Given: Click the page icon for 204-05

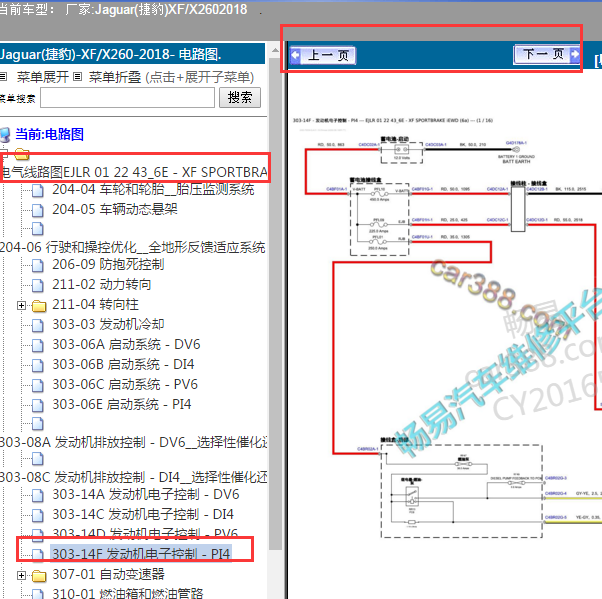Looking at the screenshot, I should pos(38,210).
